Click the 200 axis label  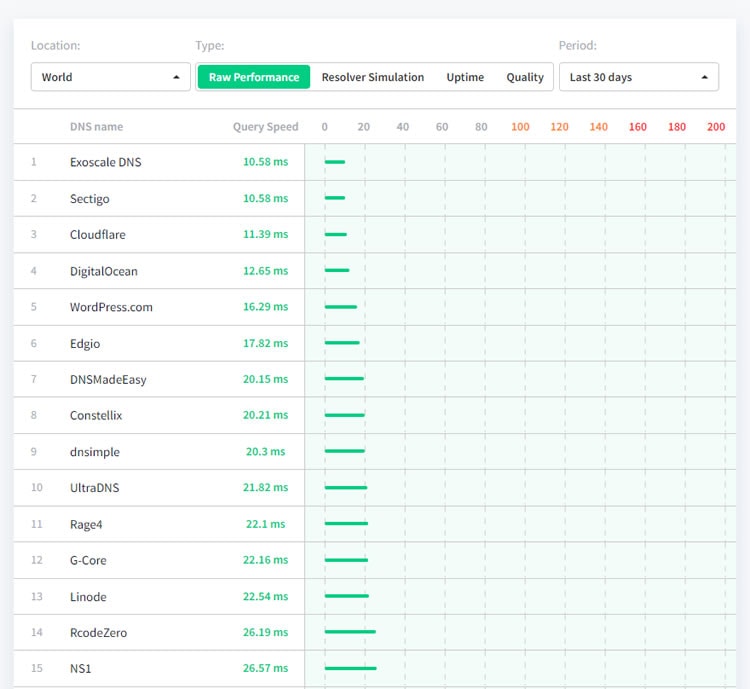click(x=716, y=127)
